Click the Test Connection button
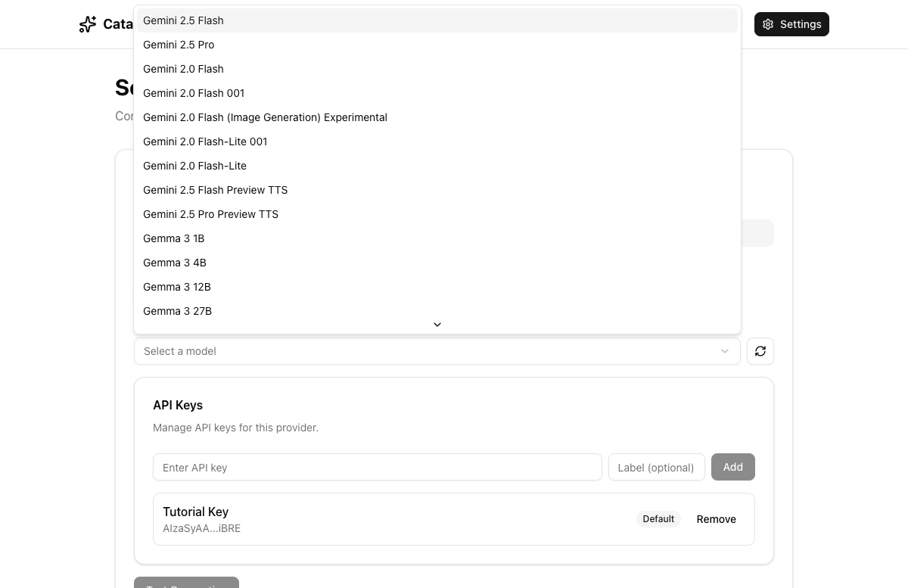Screen dimensions: 908x588 pos(186,585)
